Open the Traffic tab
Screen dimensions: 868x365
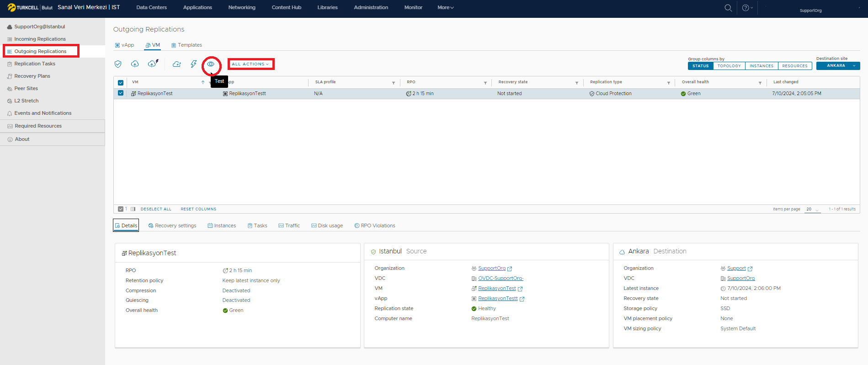click(x=289, y=225)
